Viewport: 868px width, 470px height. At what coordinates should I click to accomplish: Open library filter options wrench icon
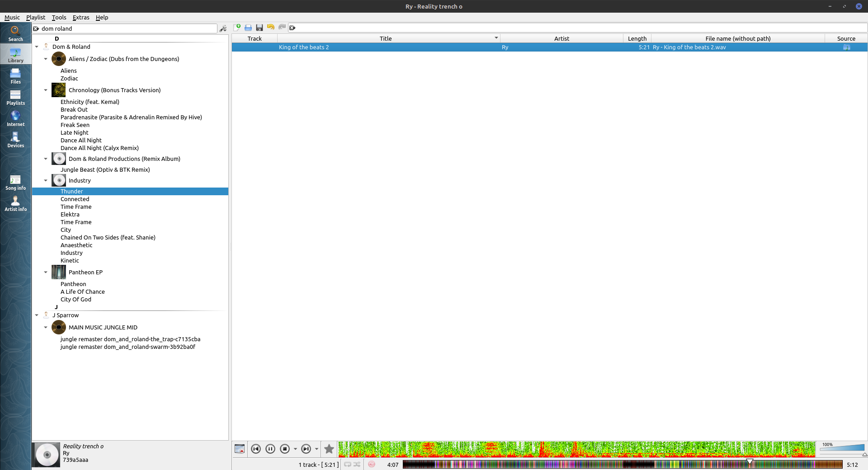(x=223, y=28)
